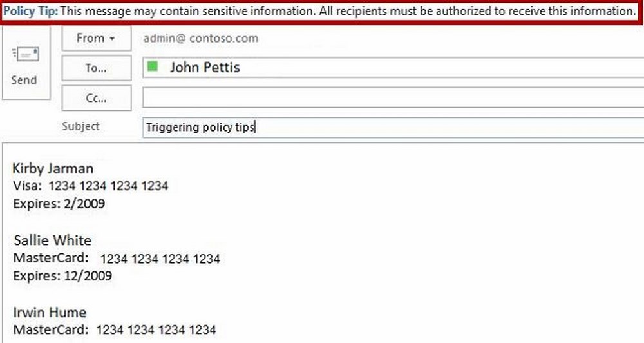Click the Kirby Jarman name line

click(53, 168)
